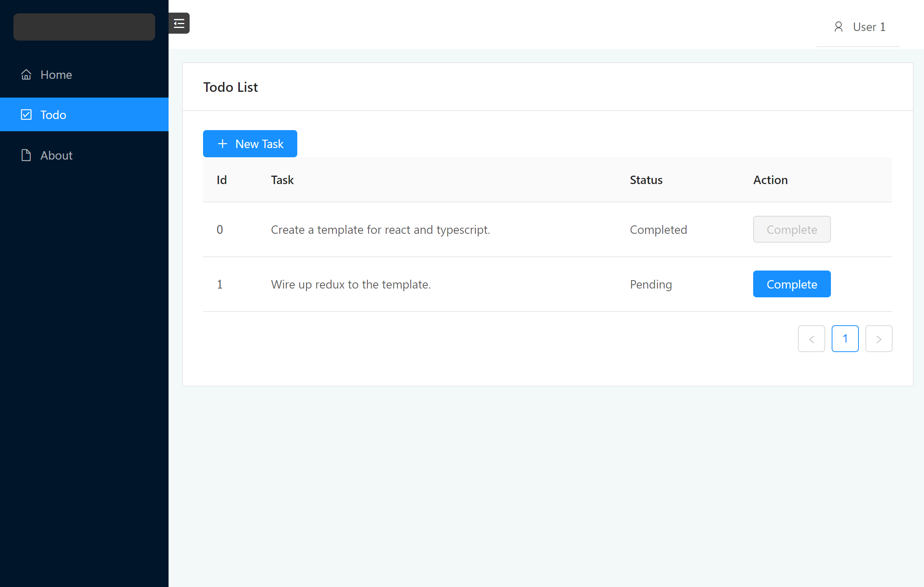Image resolution: width=924 pixels, height=587 pixels.
Task: Click the logo placeholder in the sidebar
Action: [84, 27]
